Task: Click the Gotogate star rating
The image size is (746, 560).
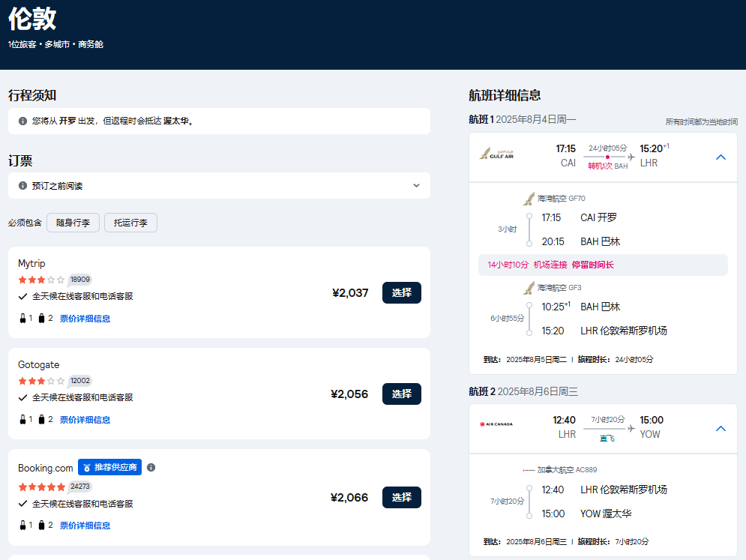Action: click(41, 381)
